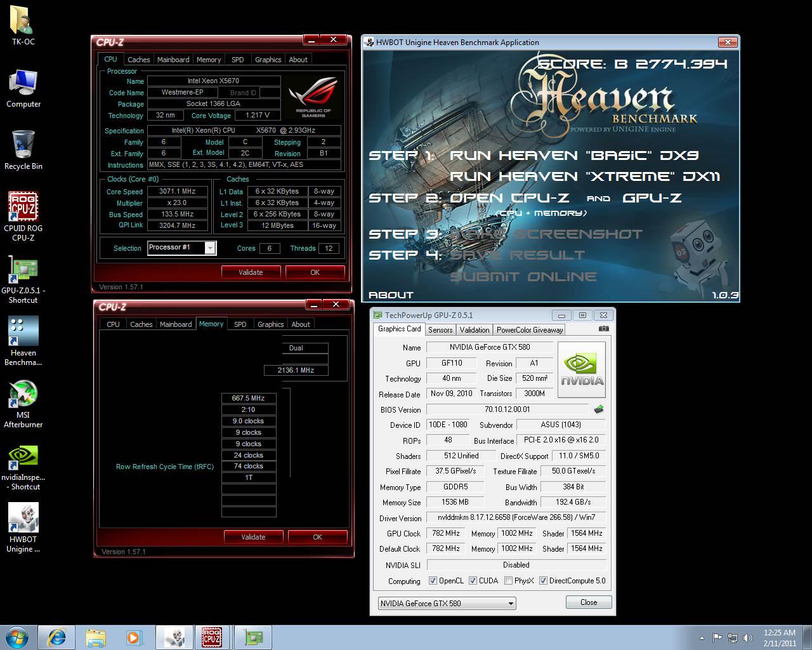Screen dimensions: 812x650
Task: Open SPD tab in top CPU-Z window
Action: click(x=238, y=60)
